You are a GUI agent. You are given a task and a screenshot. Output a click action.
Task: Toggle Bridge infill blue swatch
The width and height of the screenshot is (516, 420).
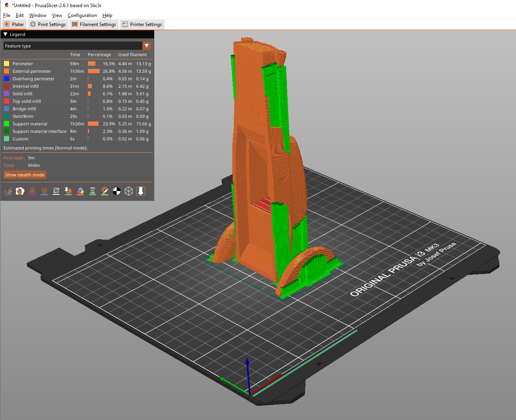(6, 109)
